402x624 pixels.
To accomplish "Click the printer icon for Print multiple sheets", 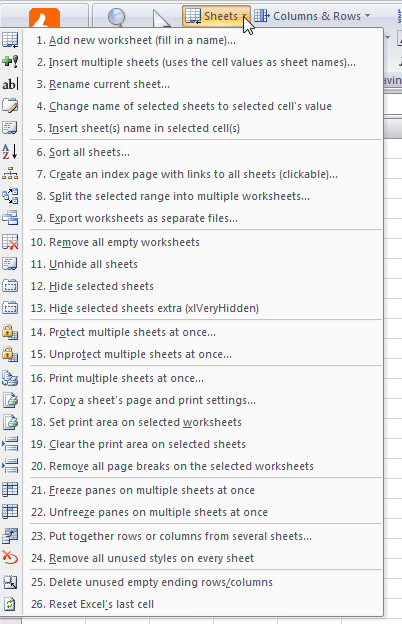I will [10, 378].
